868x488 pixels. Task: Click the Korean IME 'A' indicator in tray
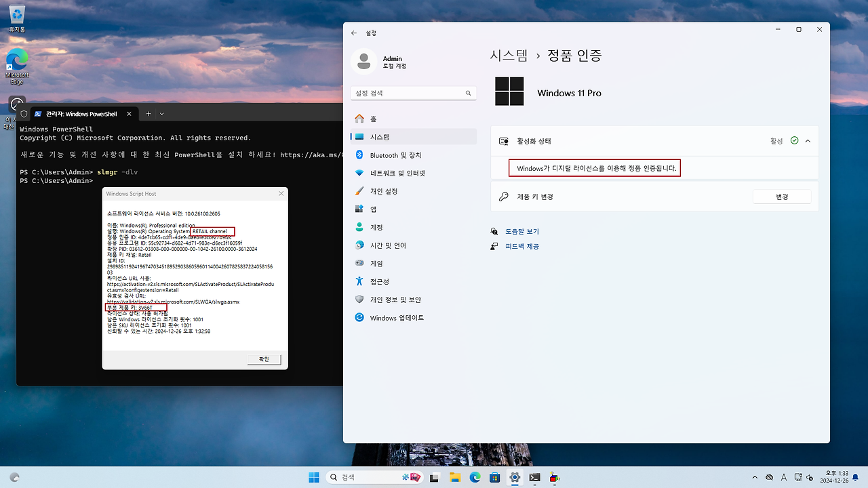coord(785,478)
